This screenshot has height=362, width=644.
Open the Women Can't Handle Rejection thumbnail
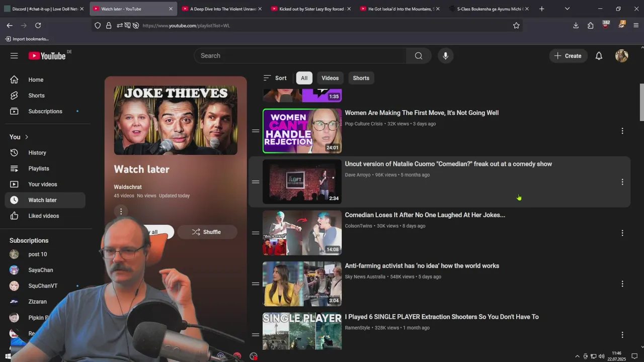tap(302, 131)
